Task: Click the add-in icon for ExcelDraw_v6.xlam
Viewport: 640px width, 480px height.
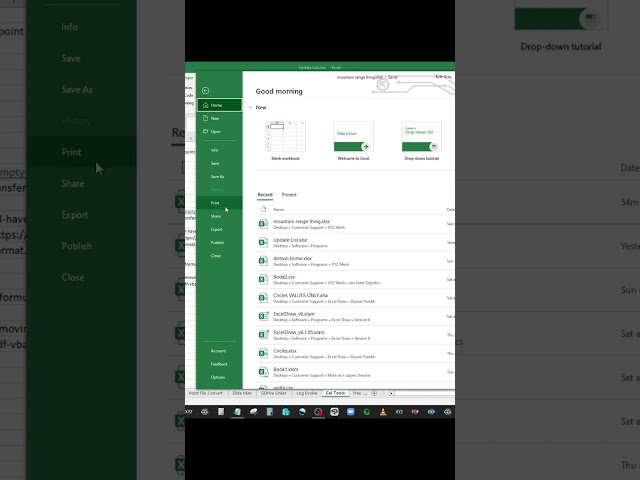Action: point(263,316)
